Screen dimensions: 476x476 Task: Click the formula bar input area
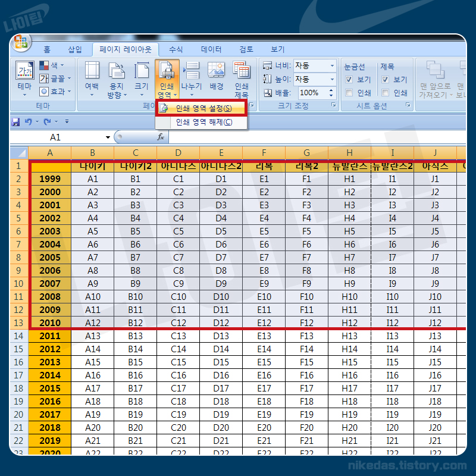(317, 137)
